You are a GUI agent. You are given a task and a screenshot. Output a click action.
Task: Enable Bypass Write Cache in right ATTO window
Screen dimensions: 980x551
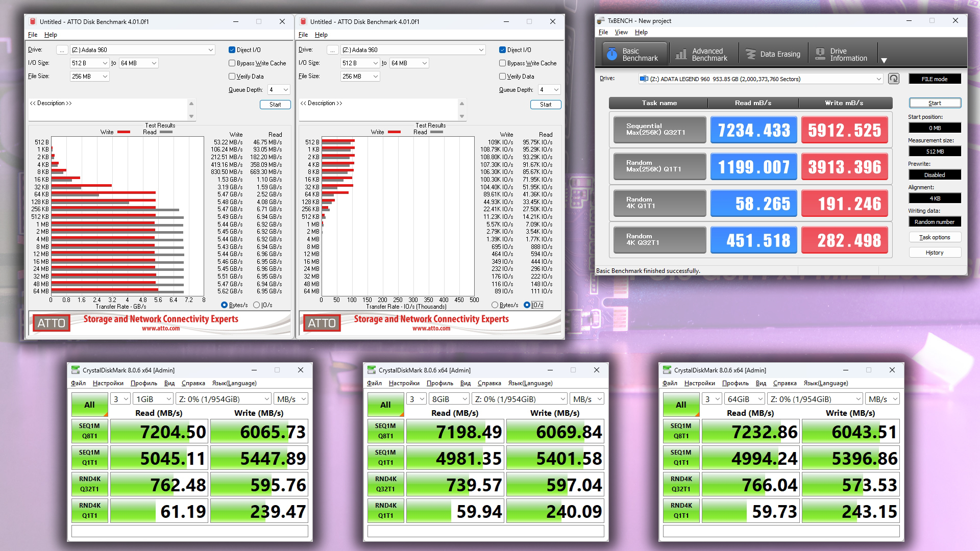(503, 63)
